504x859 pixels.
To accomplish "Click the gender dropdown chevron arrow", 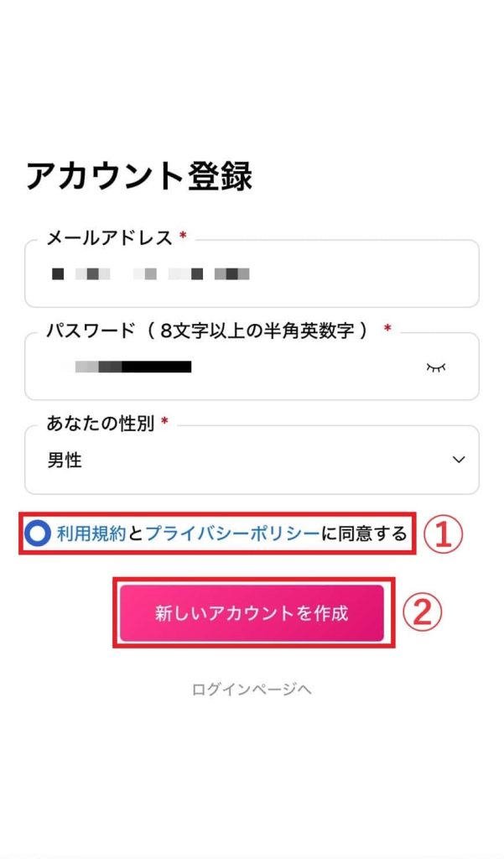I will pyautogui.click(x=459, y=460).
